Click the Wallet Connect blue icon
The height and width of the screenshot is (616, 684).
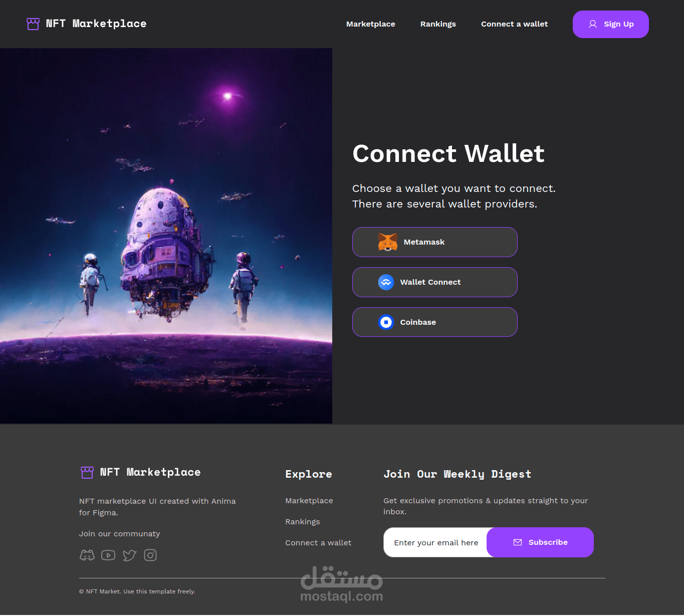click(386, 282)
